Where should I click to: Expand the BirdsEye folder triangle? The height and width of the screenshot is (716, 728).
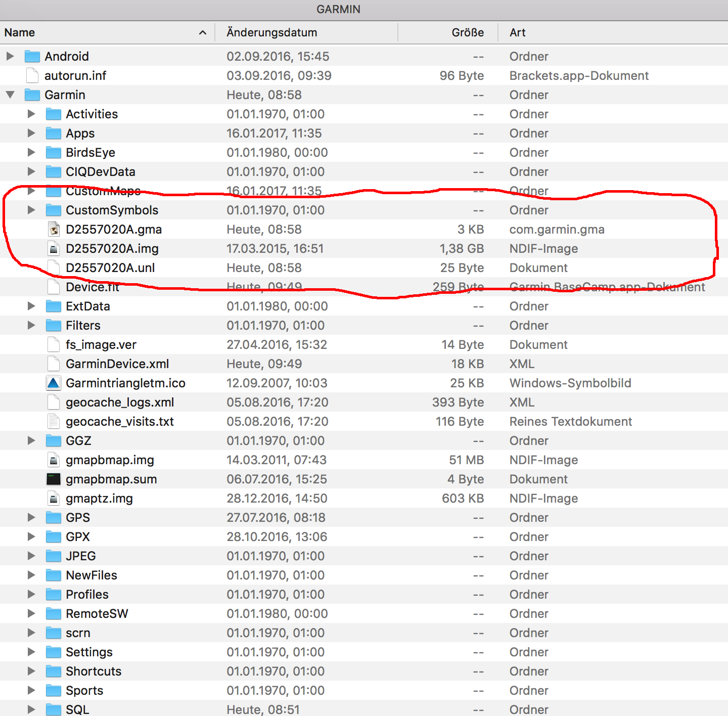pyautogui.click(x=31, y=152)
